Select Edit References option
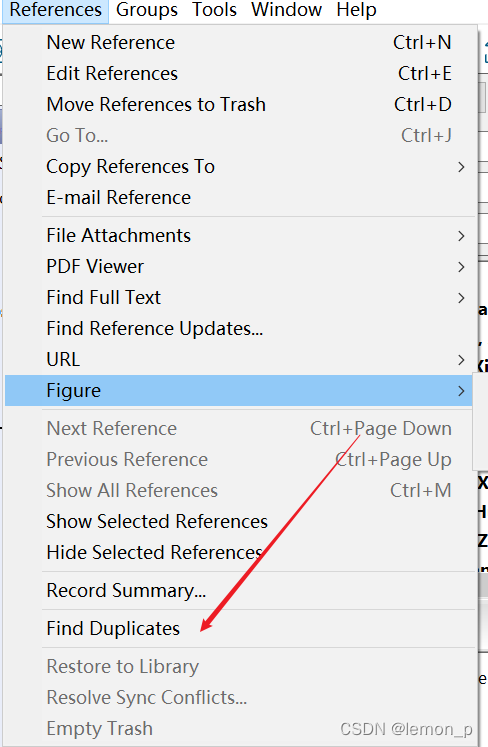488x747 pixels. click(238, 73)
